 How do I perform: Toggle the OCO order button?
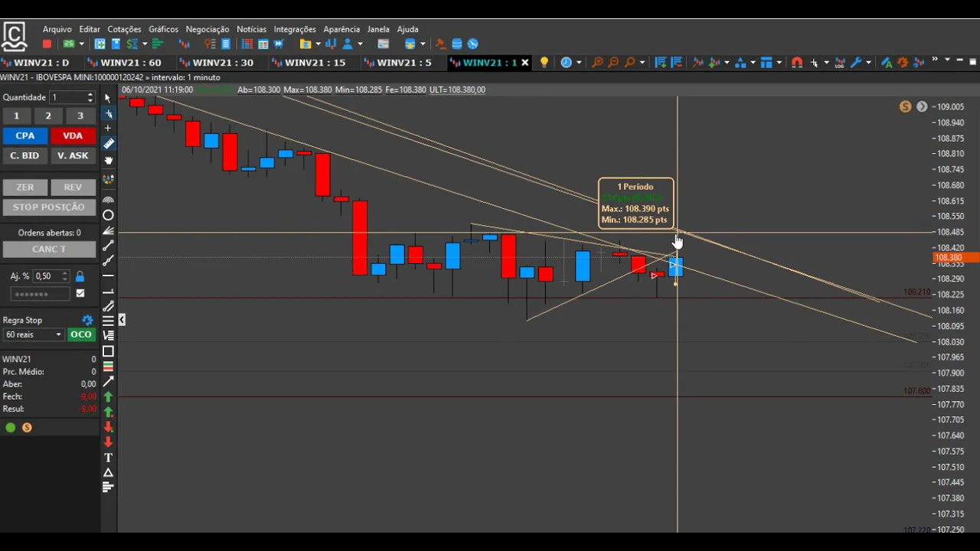point(81,334)
